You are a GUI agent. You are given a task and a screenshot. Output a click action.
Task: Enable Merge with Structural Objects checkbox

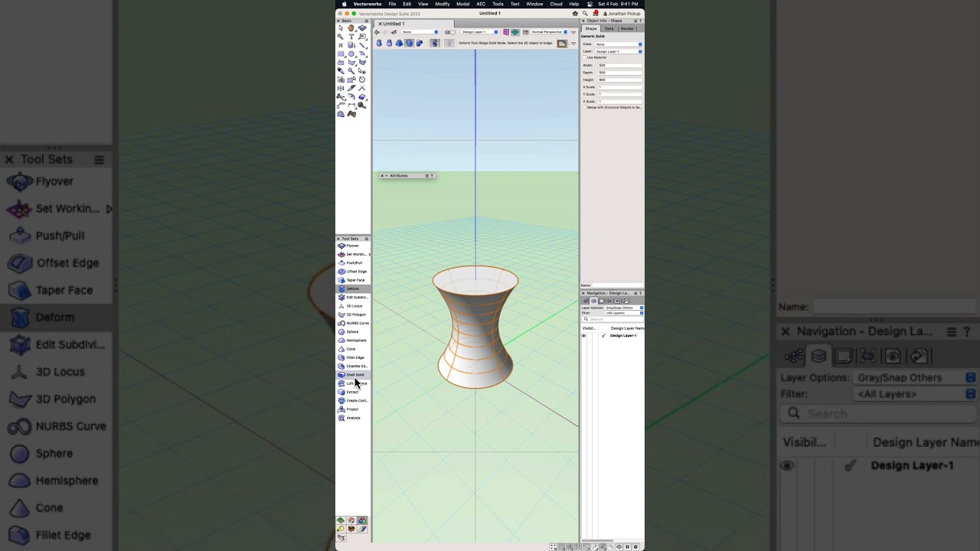[x=584, y=107]
